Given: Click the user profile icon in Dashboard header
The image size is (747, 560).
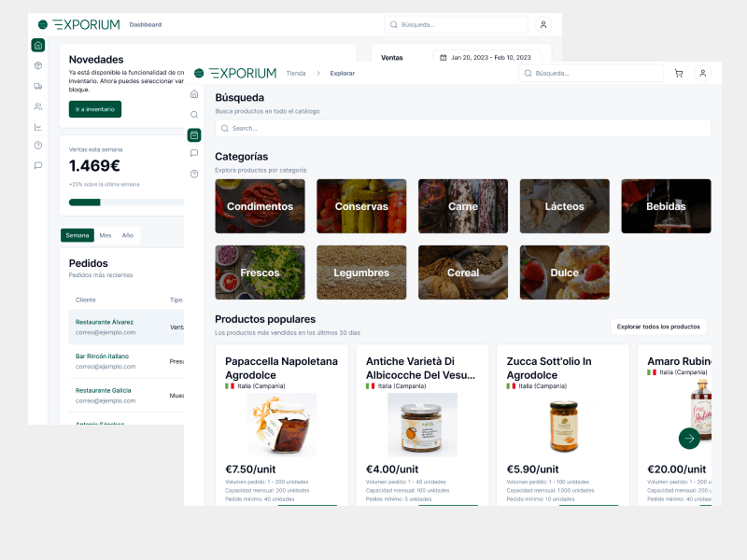Looking at the screenshot, I should [543, 25].
